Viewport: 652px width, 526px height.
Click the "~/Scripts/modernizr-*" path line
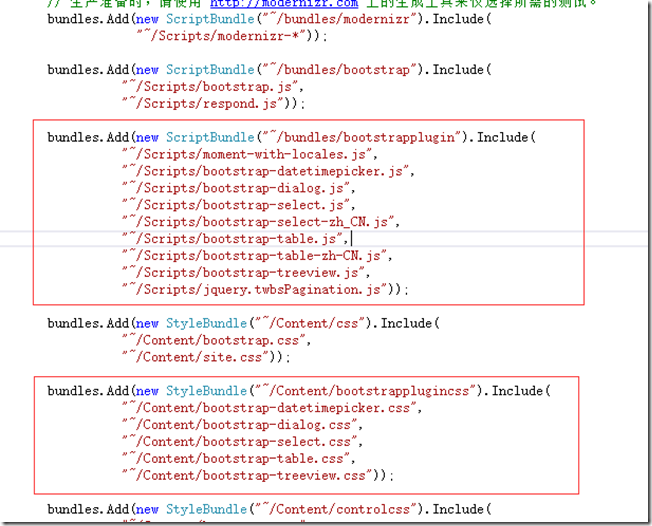222,36
